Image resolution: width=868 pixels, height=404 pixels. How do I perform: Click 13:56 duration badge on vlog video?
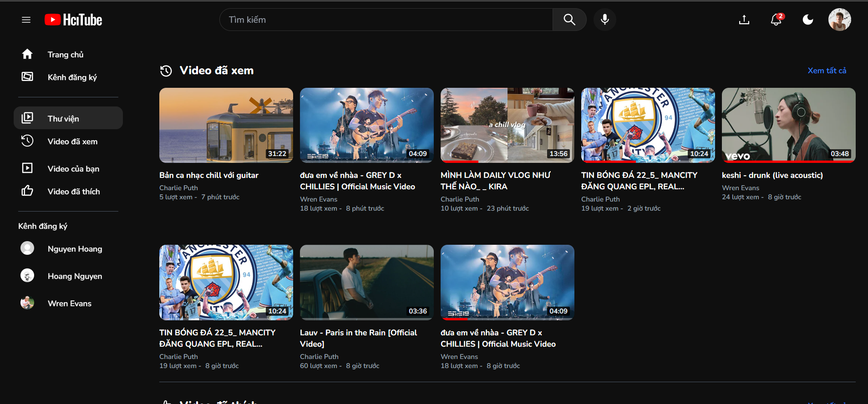click(558, 154)
